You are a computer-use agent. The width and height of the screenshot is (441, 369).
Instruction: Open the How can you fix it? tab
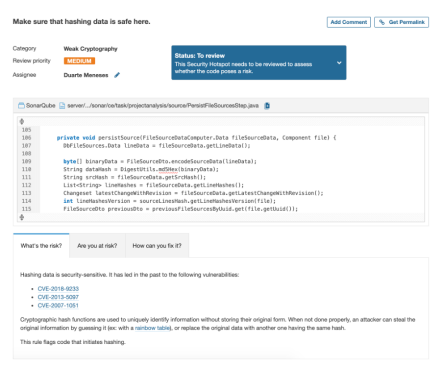(157, 246)
